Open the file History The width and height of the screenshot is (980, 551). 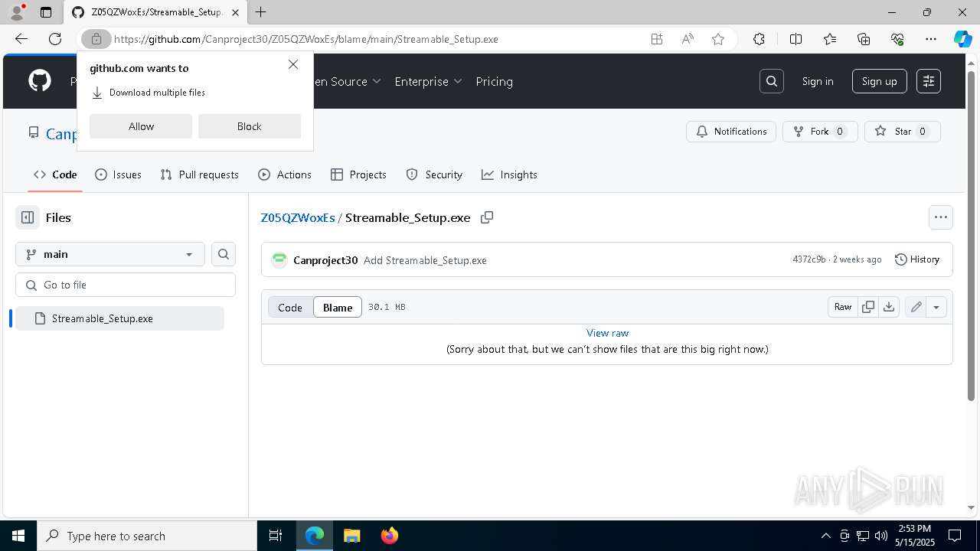tap(917, 259)
